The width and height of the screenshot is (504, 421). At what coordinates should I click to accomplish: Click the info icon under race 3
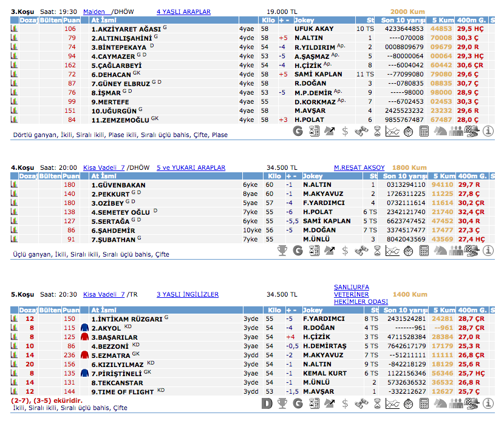(x=487, y=130)
